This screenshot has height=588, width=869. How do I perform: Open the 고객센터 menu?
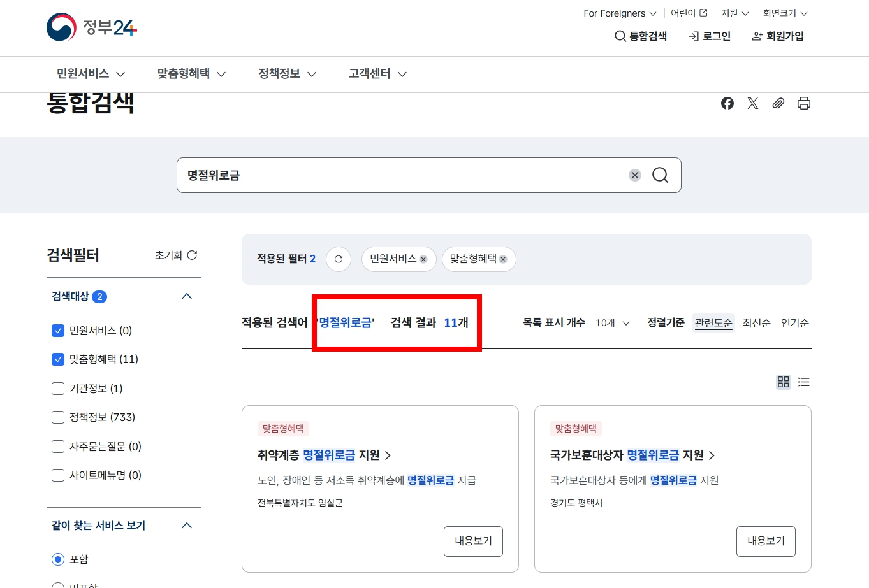click(370, 73)
